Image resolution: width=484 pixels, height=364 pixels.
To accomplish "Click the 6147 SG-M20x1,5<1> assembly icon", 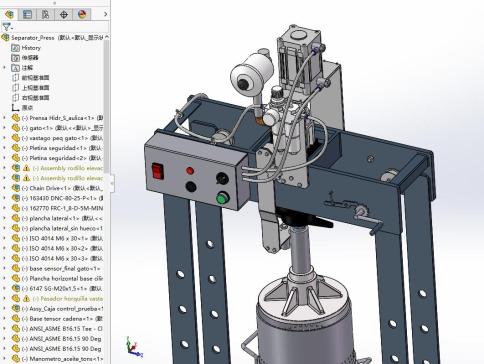I will point(16,288).
